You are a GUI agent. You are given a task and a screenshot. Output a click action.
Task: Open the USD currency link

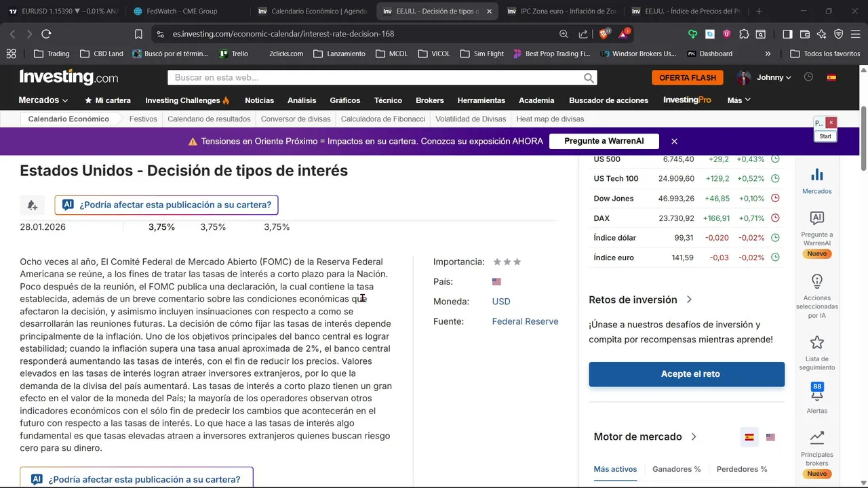click(x=501, y=302)
